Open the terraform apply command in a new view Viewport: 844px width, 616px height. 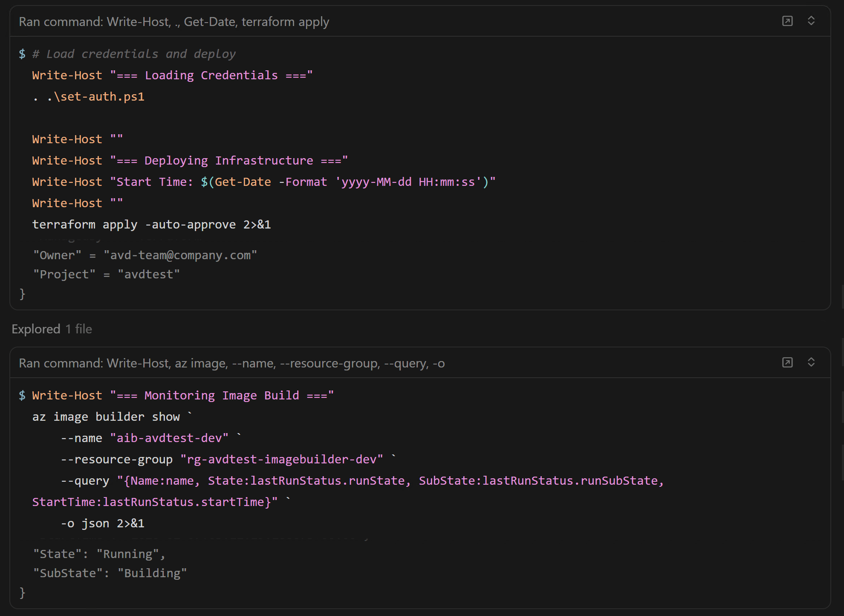coord(787,21)
